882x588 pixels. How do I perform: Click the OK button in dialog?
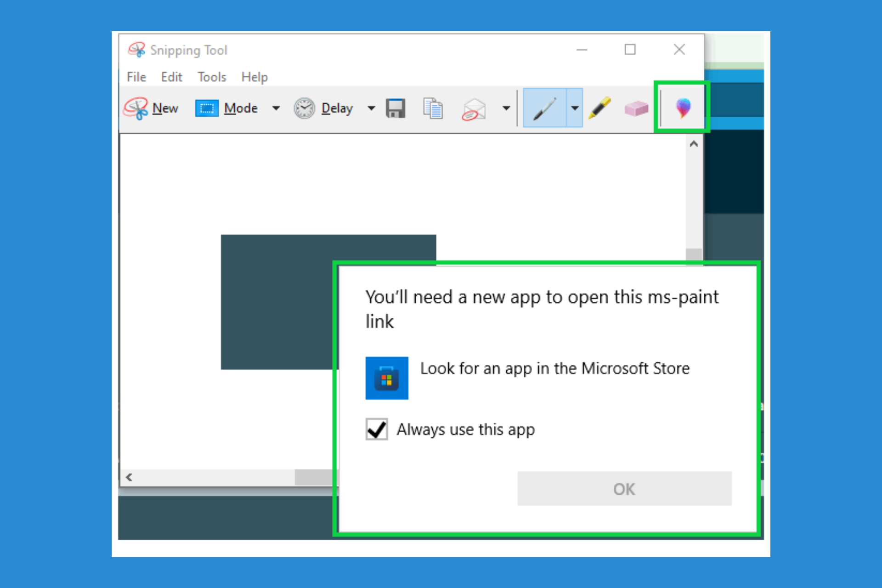[624, 489]
